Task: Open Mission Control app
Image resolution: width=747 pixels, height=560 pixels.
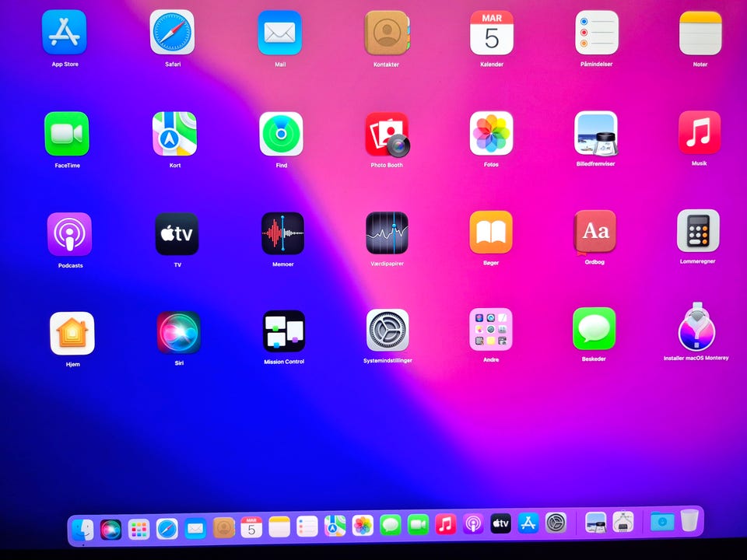Action: coord(284,331)
